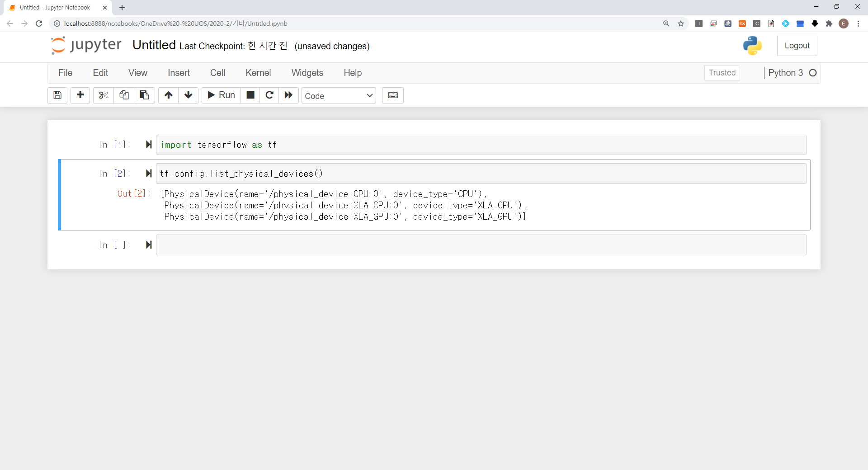Click the browser address bar URL
Screen dimensions: 868x470
[176, 23]
